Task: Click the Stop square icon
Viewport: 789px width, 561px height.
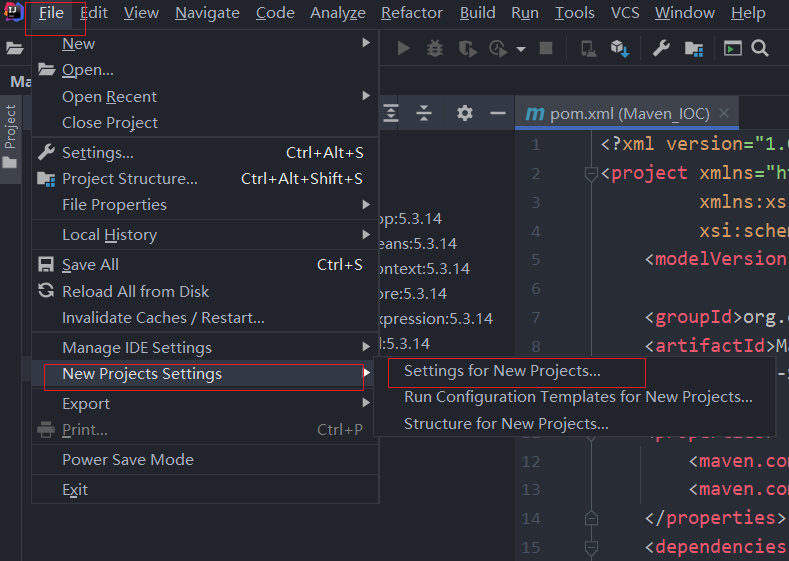Action: (545, 48)
